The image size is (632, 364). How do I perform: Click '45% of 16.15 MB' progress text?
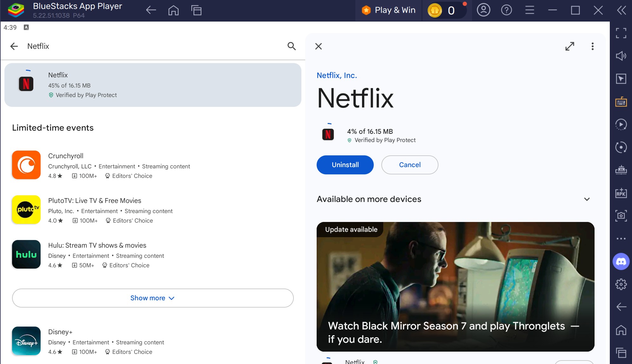69,86
